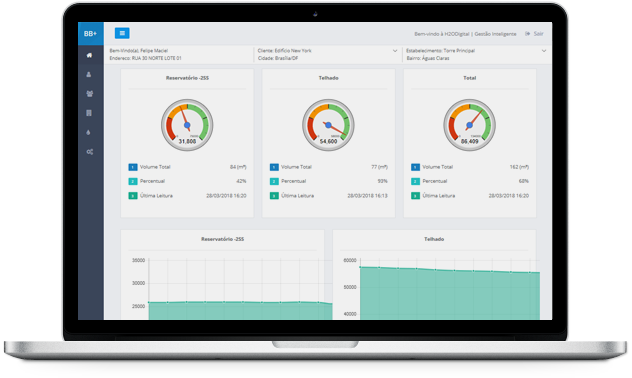Viewport: 632px width, 378px height.
Task: Click the BB+ logo
Action: [x=90, y=33]
